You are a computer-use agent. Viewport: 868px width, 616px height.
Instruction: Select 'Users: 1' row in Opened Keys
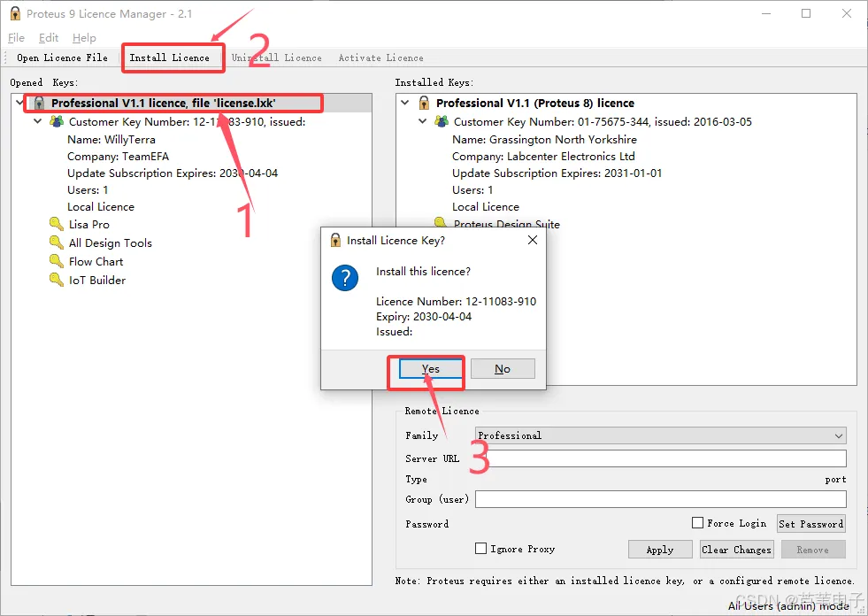point(88,190)
